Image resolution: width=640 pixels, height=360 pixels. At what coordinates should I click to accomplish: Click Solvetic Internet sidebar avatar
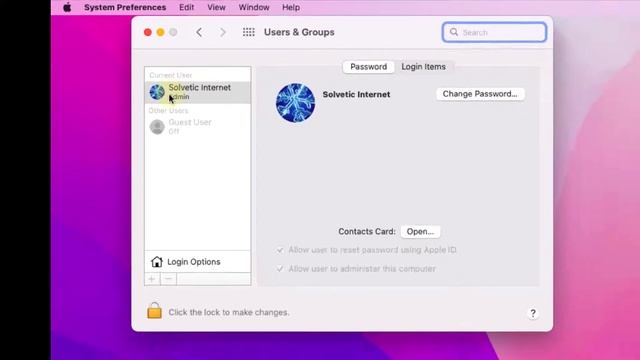[157, 92]
